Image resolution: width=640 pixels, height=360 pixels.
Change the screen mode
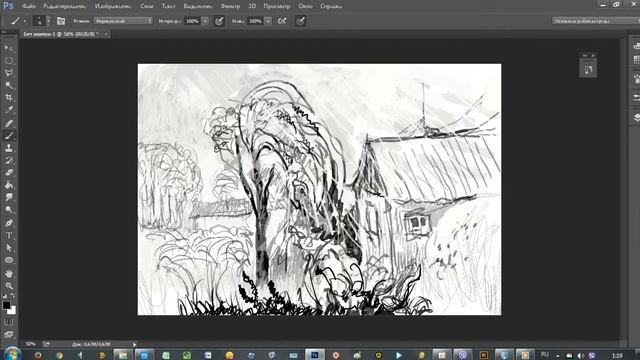click(9, 335)
